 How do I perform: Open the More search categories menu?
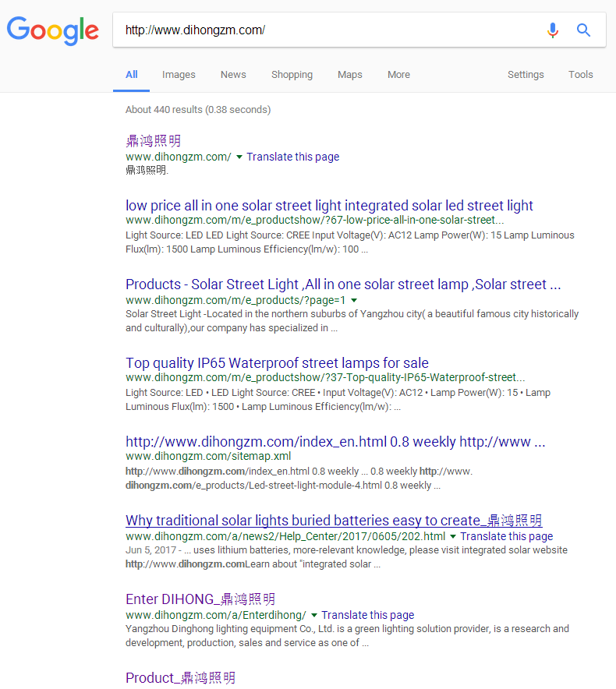(398, 75)
